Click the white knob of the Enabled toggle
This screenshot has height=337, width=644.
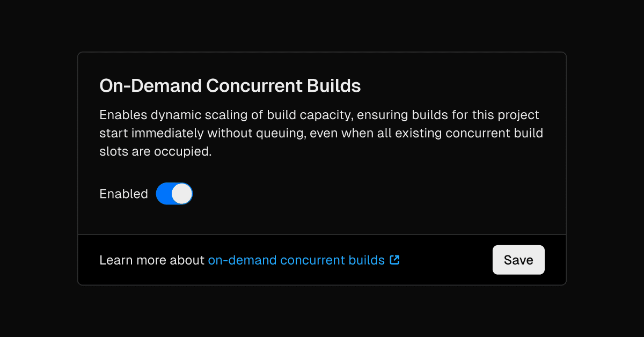point(182,194)
